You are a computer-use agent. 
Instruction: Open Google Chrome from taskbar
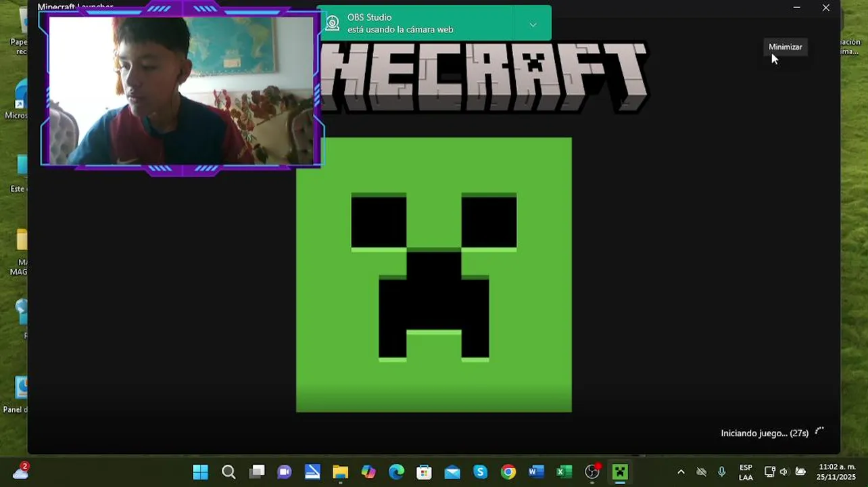pos(508,471)
